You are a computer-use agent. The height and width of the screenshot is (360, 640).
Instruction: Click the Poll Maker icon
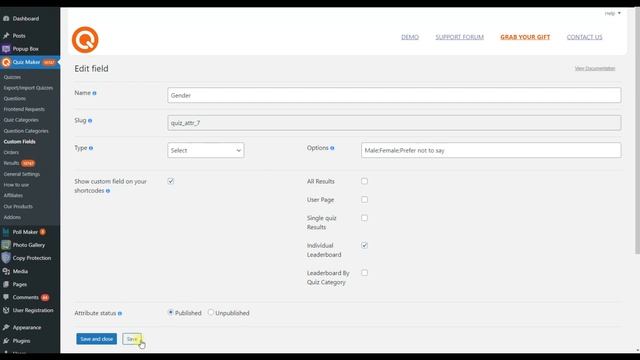(6, 232)
